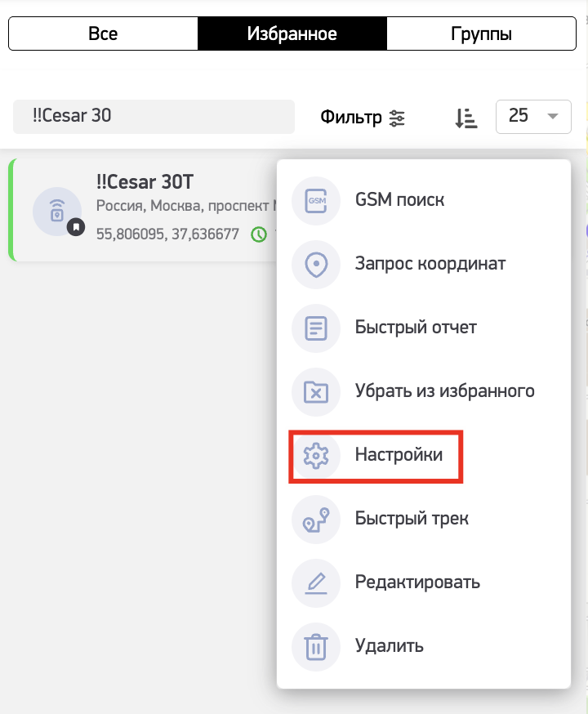588x714 pixels.
Task: Click the search field containing !!Cesar 30
Action: [154, 117]
